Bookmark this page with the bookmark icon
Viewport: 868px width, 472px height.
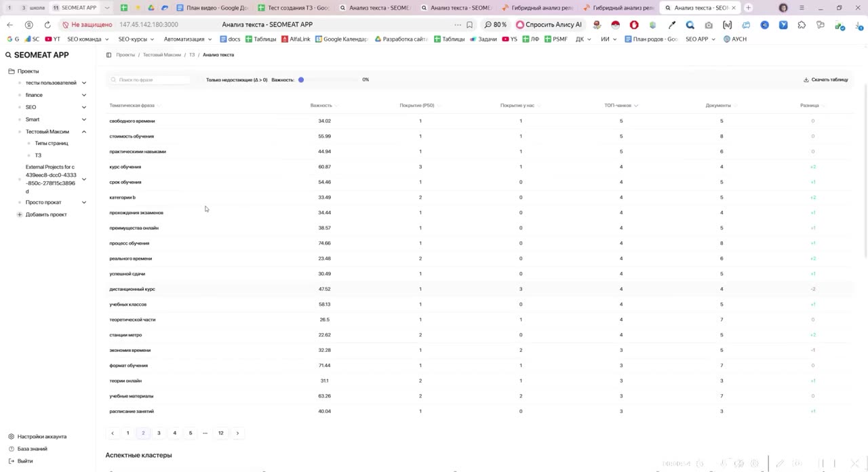pyautogui.click(x=469, y=24)
